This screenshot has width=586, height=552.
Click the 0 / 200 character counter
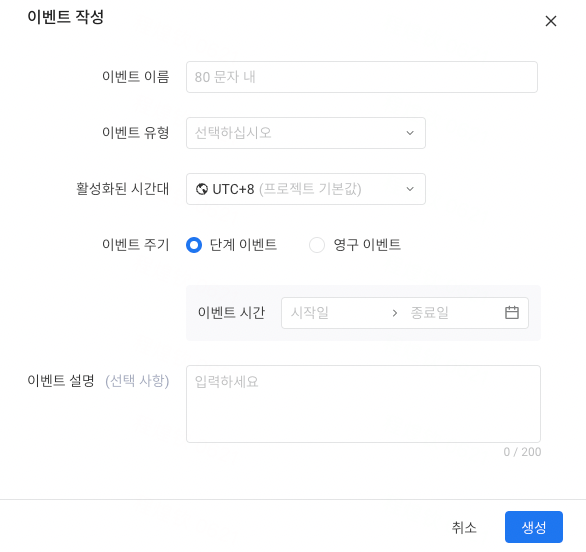click(522, 452)
